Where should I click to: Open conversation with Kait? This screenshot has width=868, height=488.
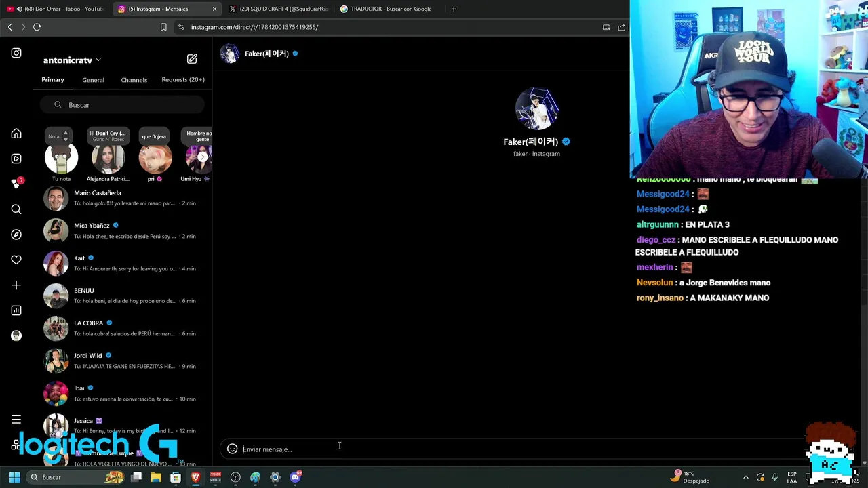122,263
